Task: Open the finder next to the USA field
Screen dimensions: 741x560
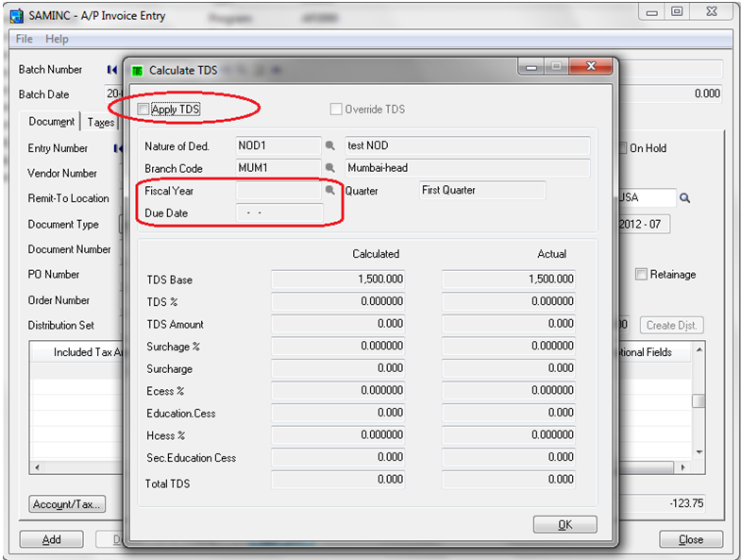Action: (685, 198)
